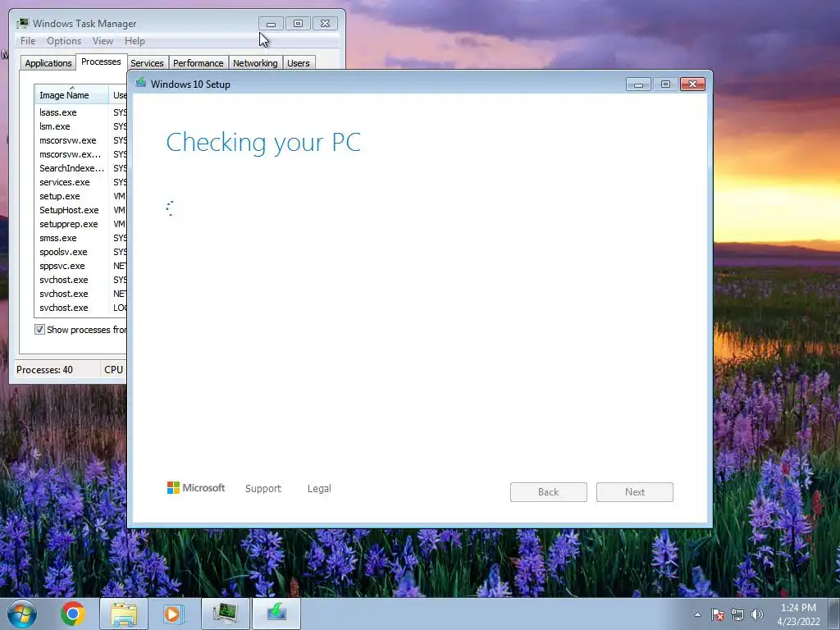Select the spoolsv.exe process row

click(x=80, y=252)
